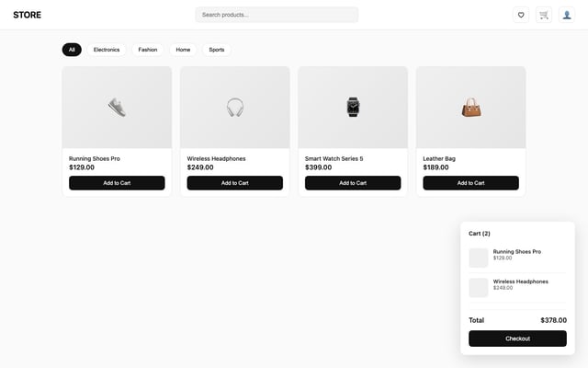Select Wireless Headphones thumbnail in cart

[x=479, y=288]
